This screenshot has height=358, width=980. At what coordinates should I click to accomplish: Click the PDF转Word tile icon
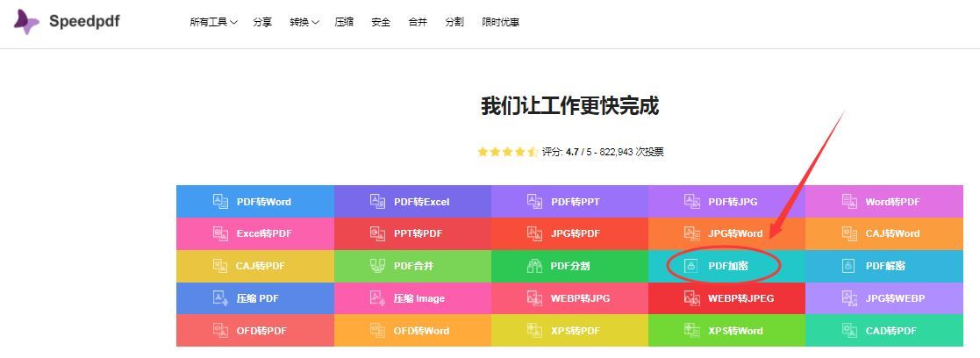click(221, 201)
